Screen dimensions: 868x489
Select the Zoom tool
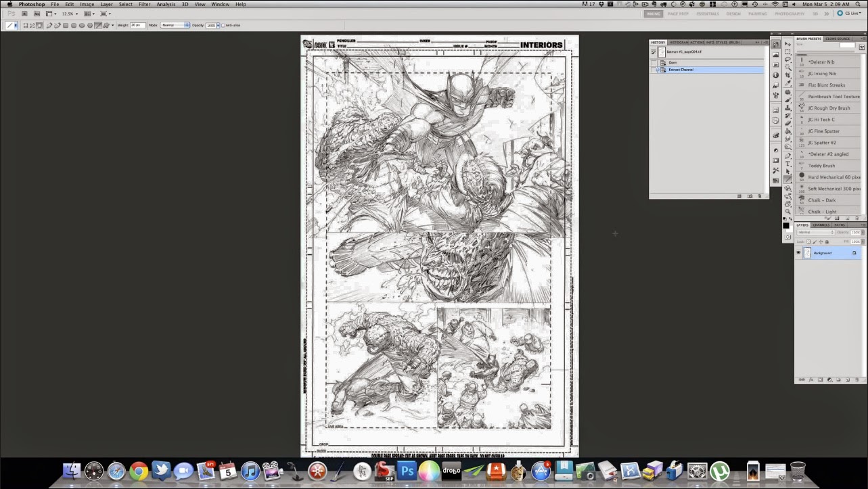point(788,211)
